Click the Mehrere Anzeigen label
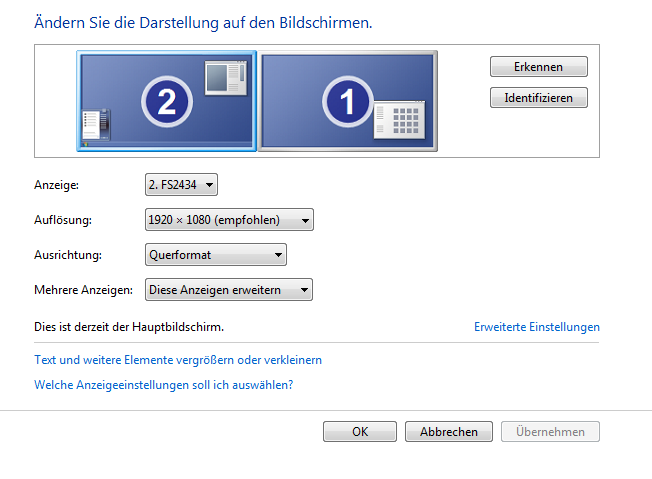Image resolution: width=652 pixels, height=479 pixels. (x=84, y=289)
